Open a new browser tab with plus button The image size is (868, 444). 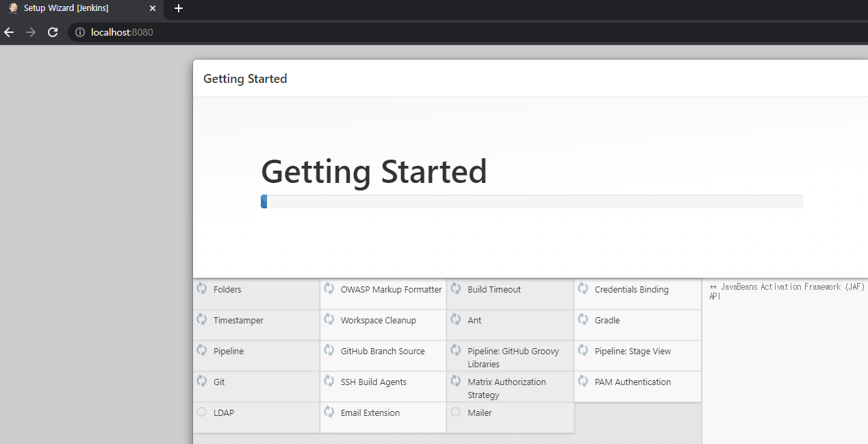pyautogui.click(x=179, y=8)
